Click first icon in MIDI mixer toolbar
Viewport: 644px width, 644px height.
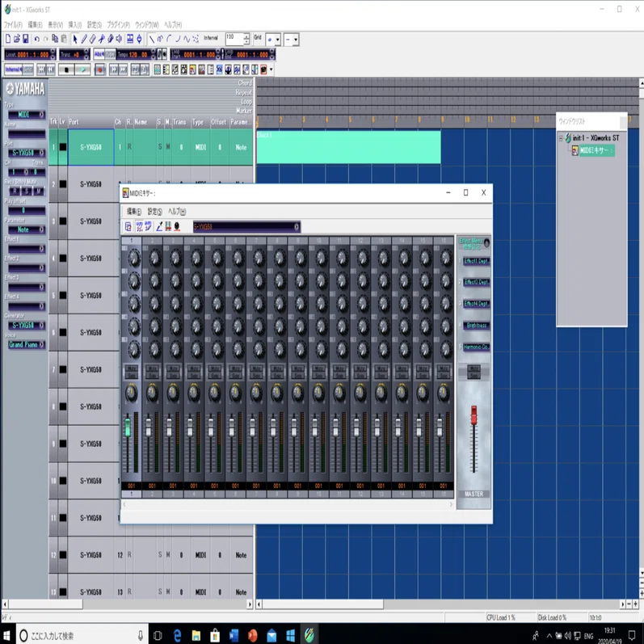128,227
